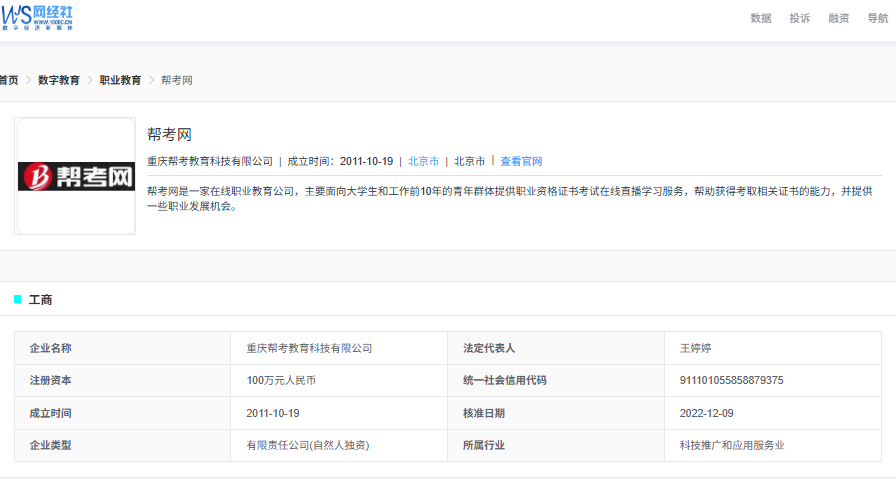The height and width of the screenshot is (479, 896).
Task: Click the cyan square beside 工商
Action: click(18, 299)
